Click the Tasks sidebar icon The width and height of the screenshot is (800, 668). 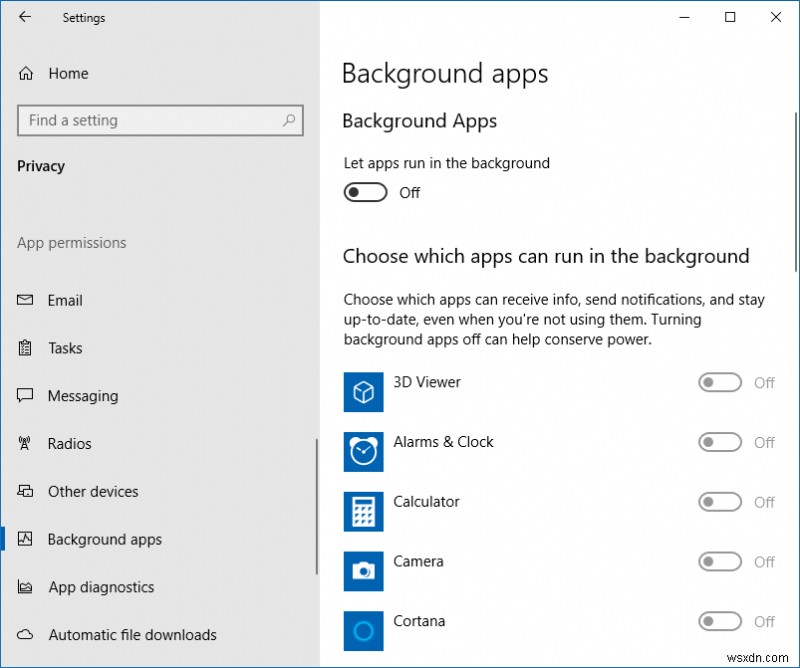pos(24,348)
